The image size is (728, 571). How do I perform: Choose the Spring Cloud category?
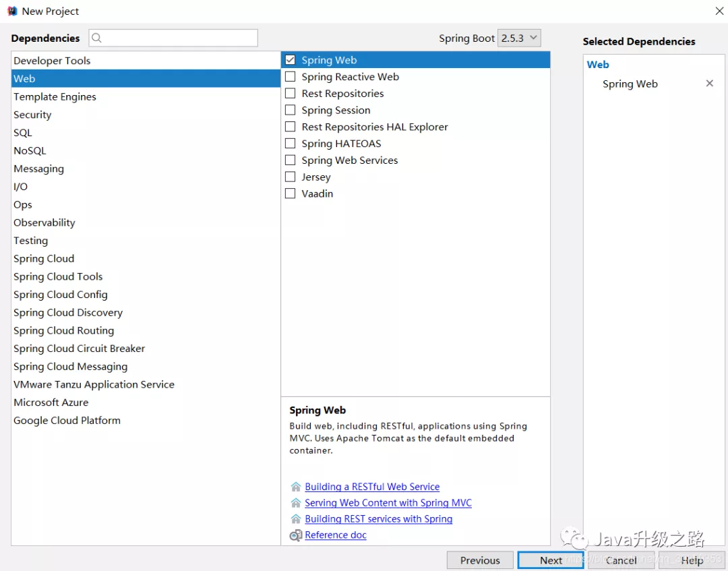coord(146,259)
